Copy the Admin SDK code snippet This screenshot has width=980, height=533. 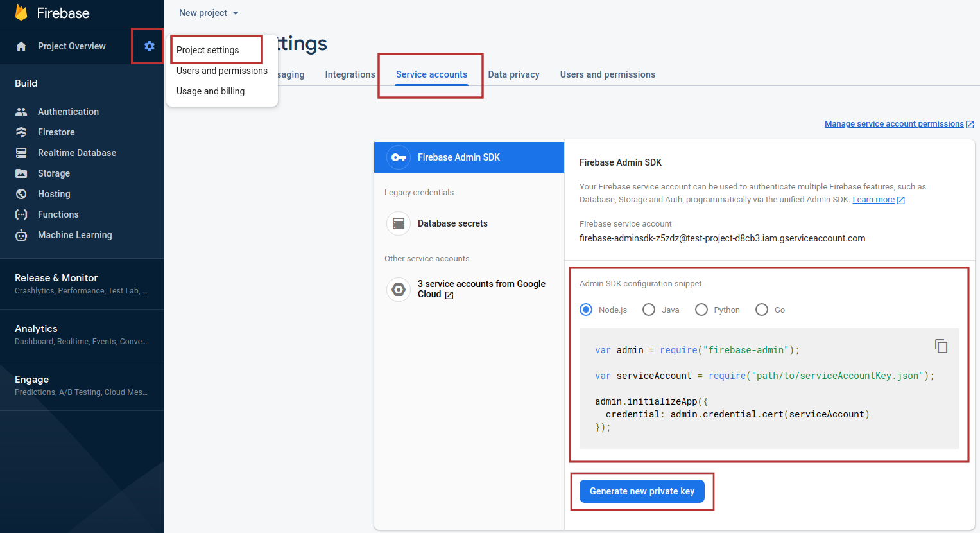(x=941, y=346)
